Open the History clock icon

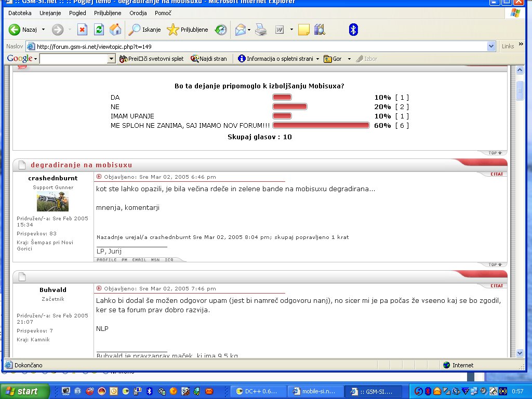click(x=221, y=30)
